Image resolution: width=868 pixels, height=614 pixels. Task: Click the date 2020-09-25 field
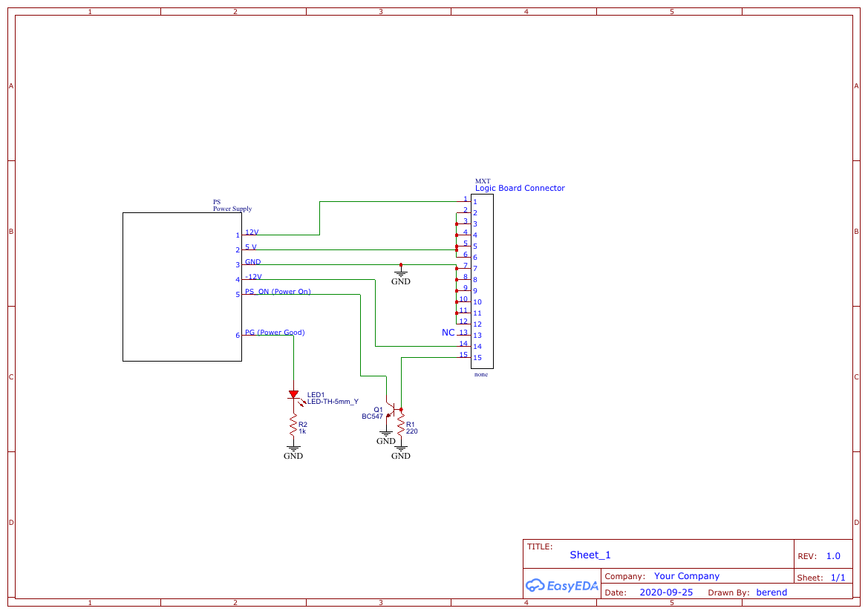pos(666,592)
